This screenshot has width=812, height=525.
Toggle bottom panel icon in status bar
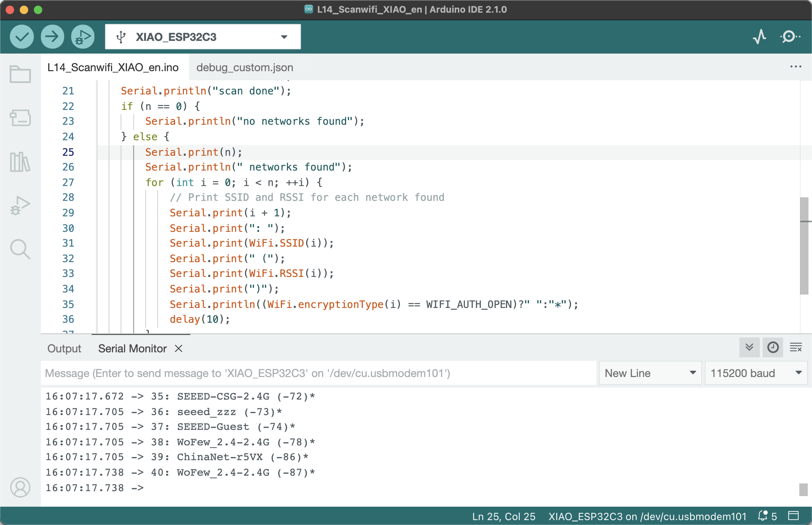point(793,516)
